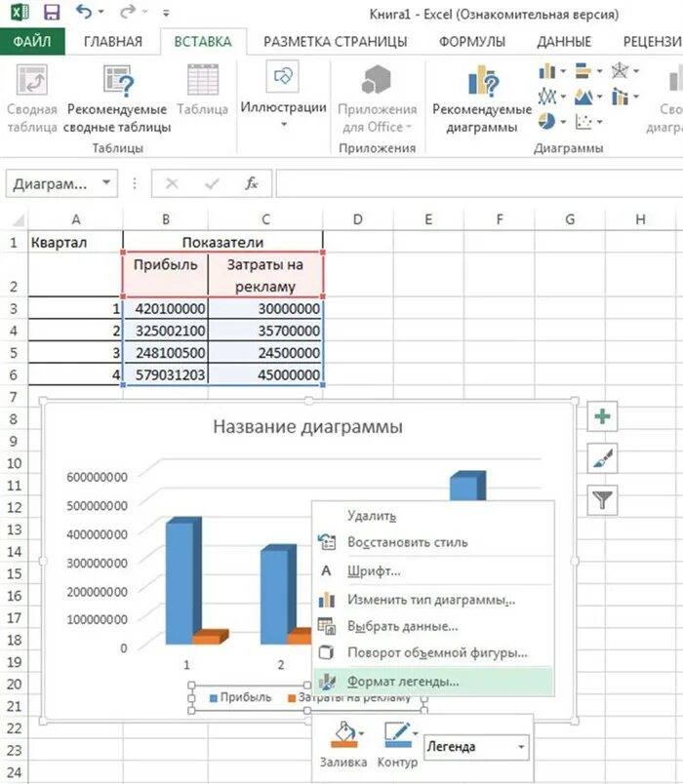Viewport: 683px width, 784px height.
Task: Click the Показатели header cell
Action: (x=222, y=243)
